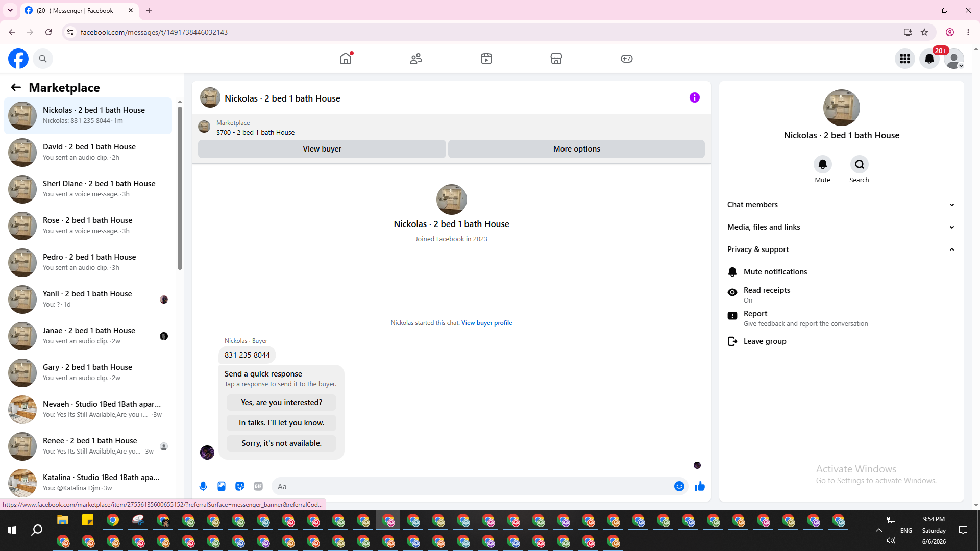Open a new browser tab
The image size is (980, 551).
click(x=149, y=10)
